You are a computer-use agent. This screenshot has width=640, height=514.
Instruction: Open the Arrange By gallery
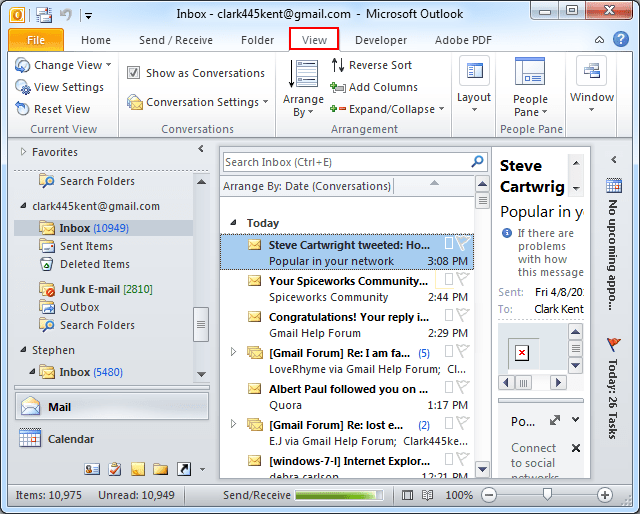click(303, 88)
